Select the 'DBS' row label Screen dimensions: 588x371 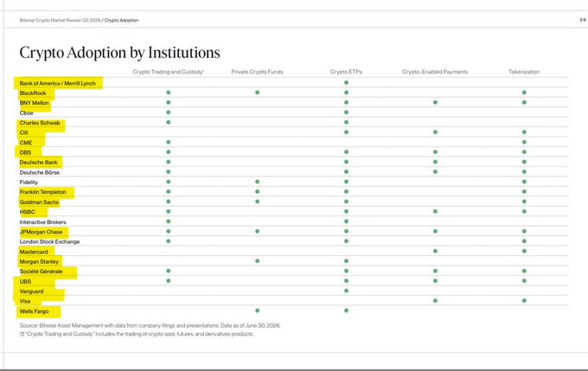[25, 152]
